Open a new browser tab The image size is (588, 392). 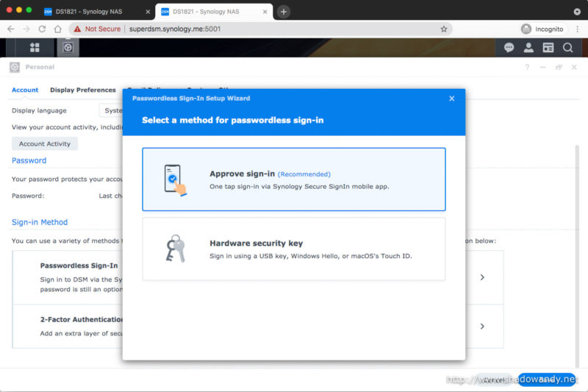click(x=284, y=12)
